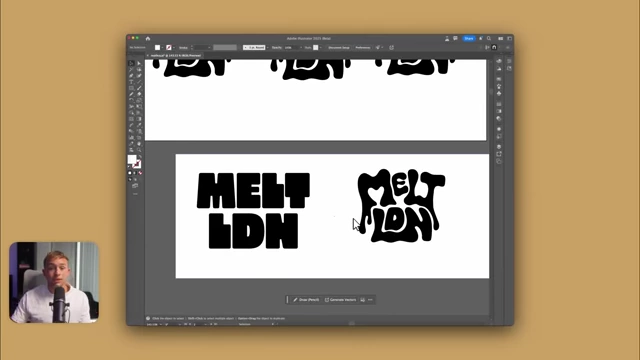The image size is (640, 360).
Task: Switch to Draw Normal mode
Action: coord(130,179)
